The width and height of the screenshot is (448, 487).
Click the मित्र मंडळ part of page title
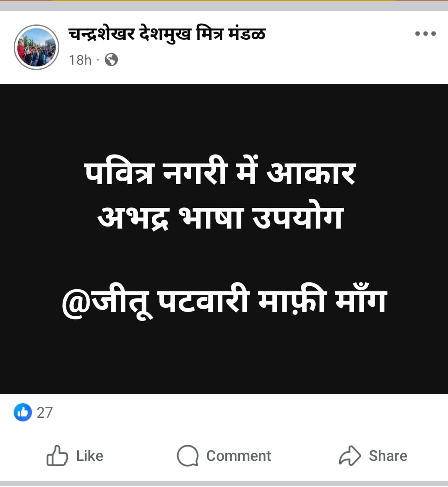(x=231, y=34)
